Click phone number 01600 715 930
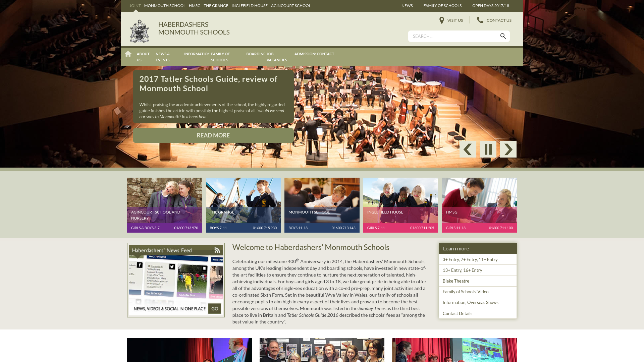This screenshot has width=644, height=362. tap(265, 228)
